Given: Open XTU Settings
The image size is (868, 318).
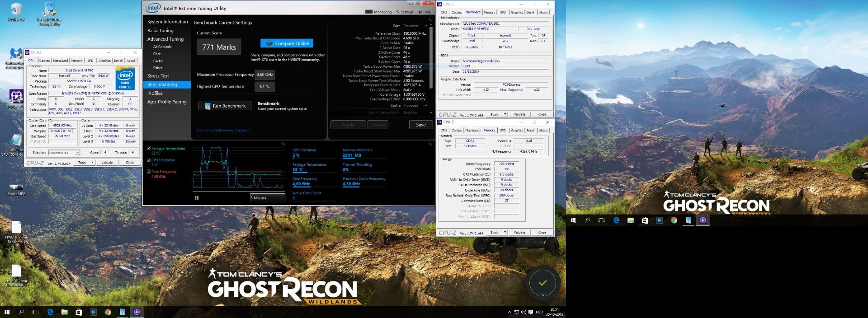Looking at the screenshot, I should (x=405, y=12).
